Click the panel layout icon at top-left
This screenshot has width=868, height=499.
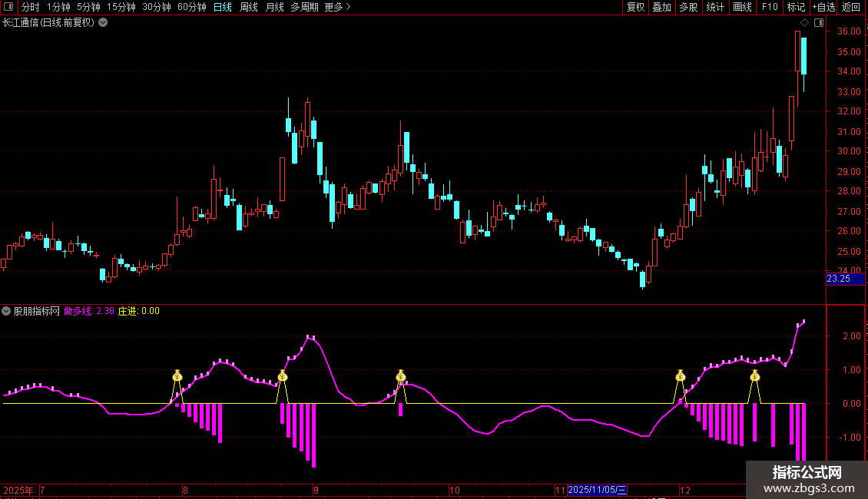click(8, 8)
